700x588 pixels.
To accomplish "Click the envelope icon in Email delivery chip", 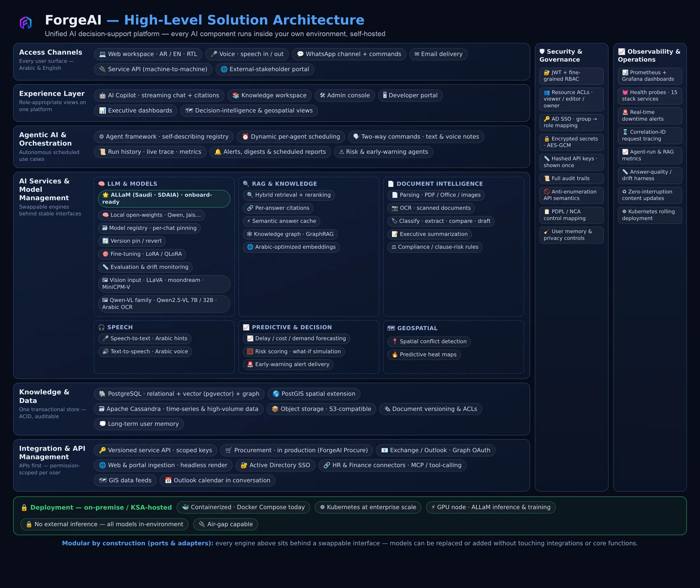I will pyautogui.click(x=417, y=54).
